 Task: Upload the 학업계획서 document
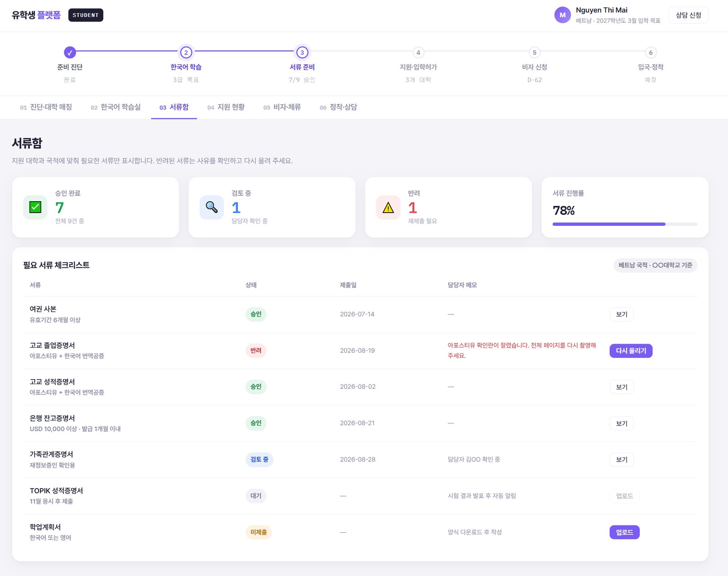pos(624,532)
